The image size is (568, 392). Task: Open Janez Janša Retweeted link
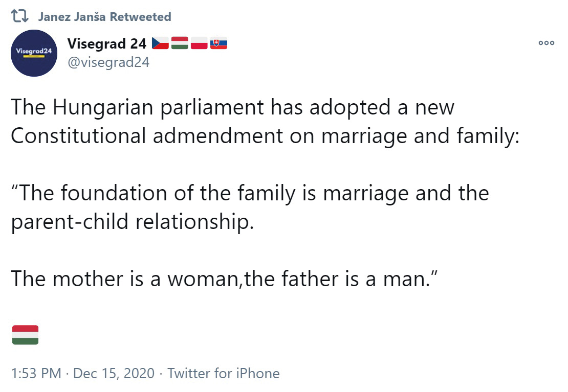104,17
